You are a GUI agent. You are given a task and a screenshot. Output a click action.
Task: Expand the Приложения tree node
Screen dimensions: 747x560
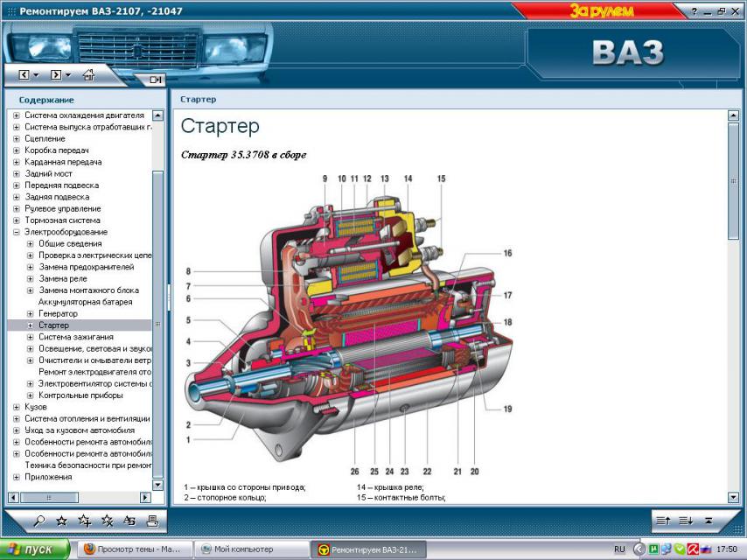[17, 477]
